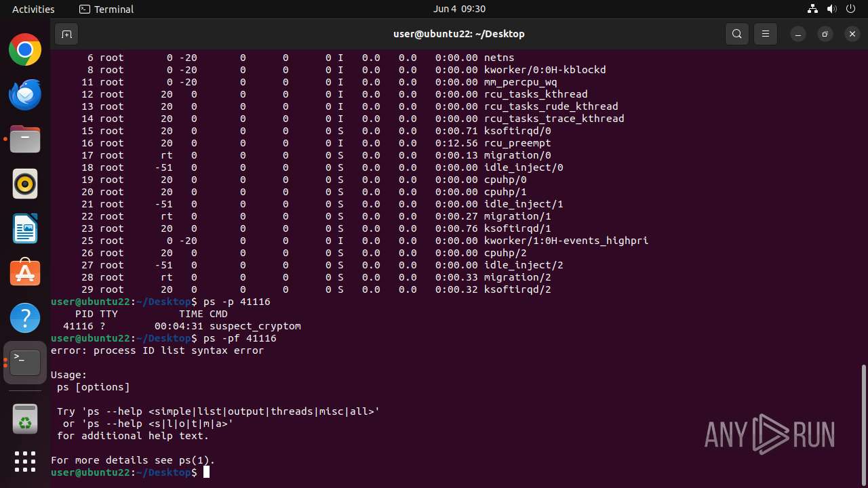This screenshot has width=868, height=488.
Task: Click the kworker/1:0H-events_highpri entry
Action: point(566,241)
